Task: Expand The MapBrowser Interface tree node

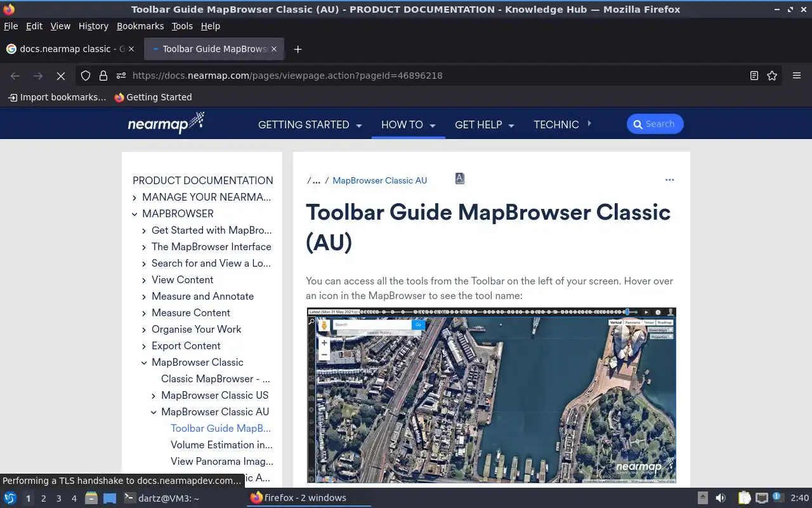Action: 144,247
